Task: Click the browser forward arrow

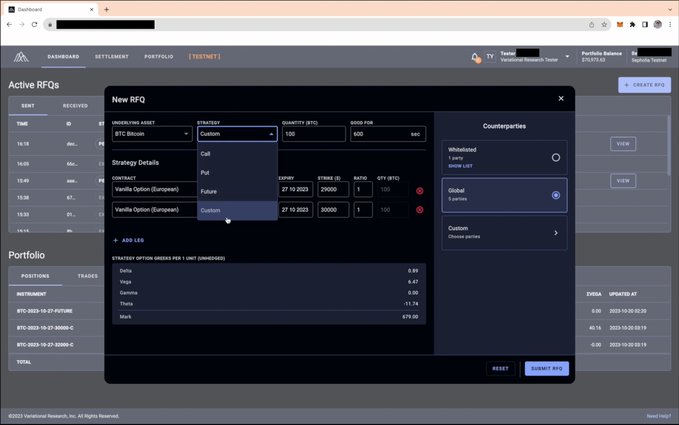Action: click(22, 25)
